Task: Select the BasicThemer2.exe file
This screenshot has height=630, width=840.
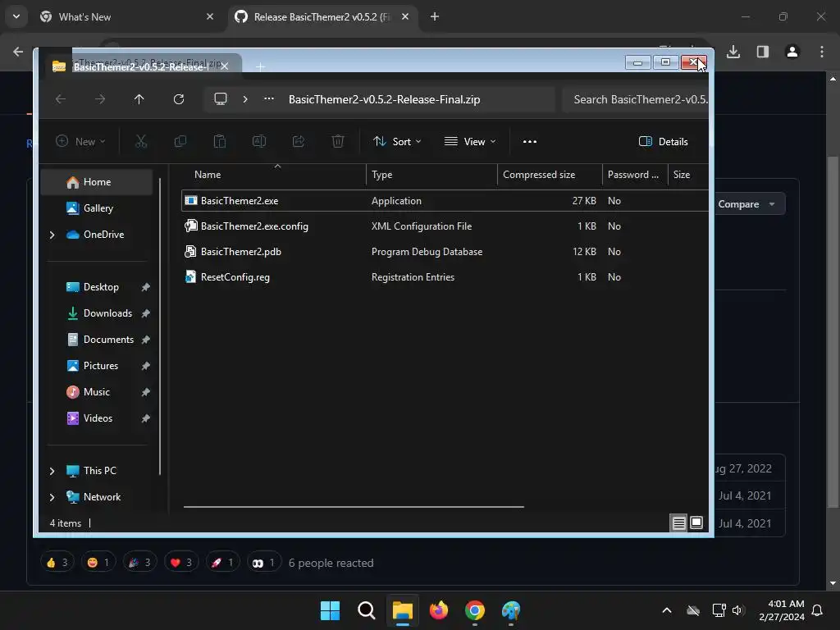Action: [x=445, y=201]
